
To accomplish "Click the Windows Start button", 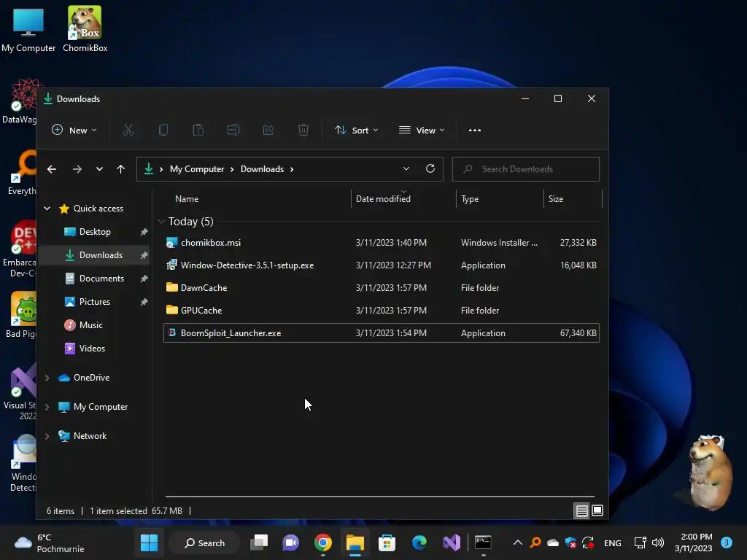I will (x=149, y=542).
